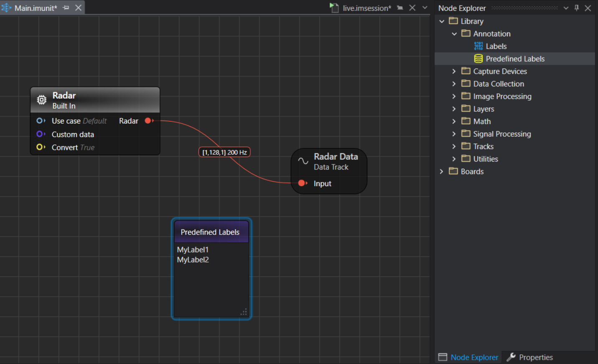The width and height of the screenshot is (598, 364).
Task: Switch to the Properties tab
Action: pyautogui.click(x=535, y=357)
